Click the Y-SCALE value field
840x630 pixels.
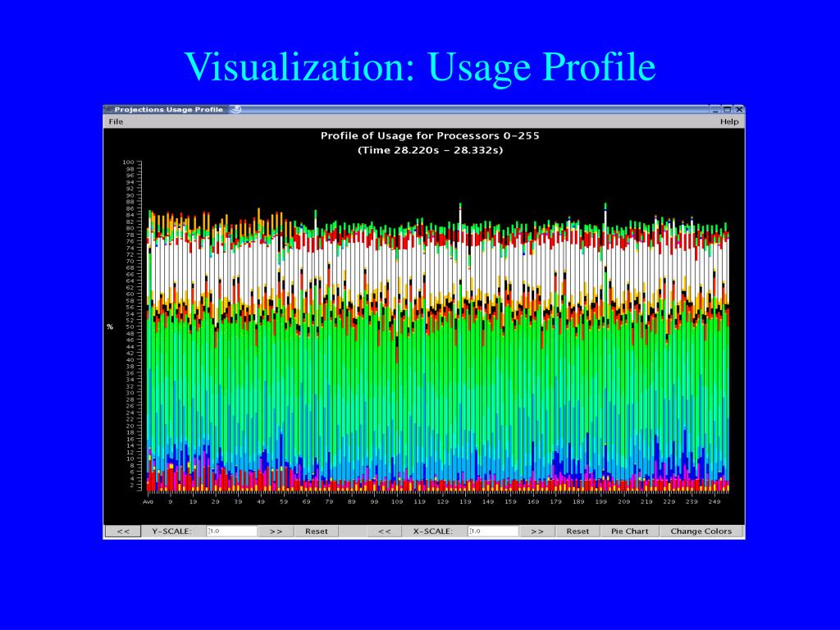point(232,532)
